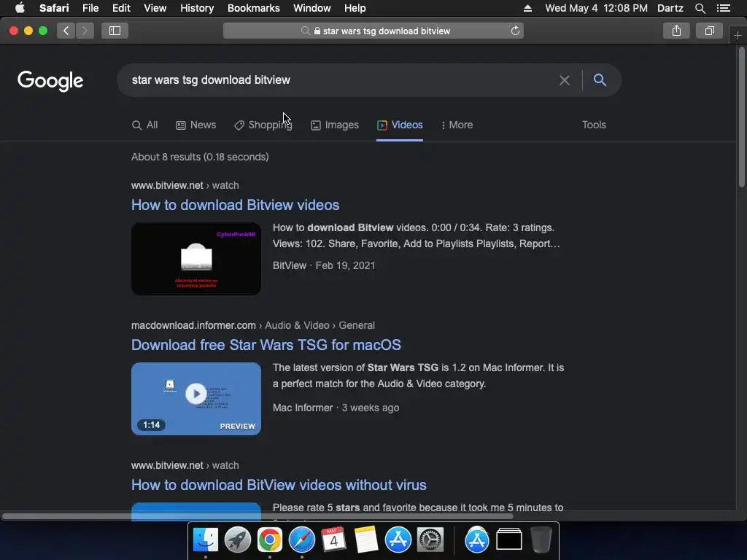Open Calendar from the Dock
Viewport: 747px width, 560px height.
333,540
